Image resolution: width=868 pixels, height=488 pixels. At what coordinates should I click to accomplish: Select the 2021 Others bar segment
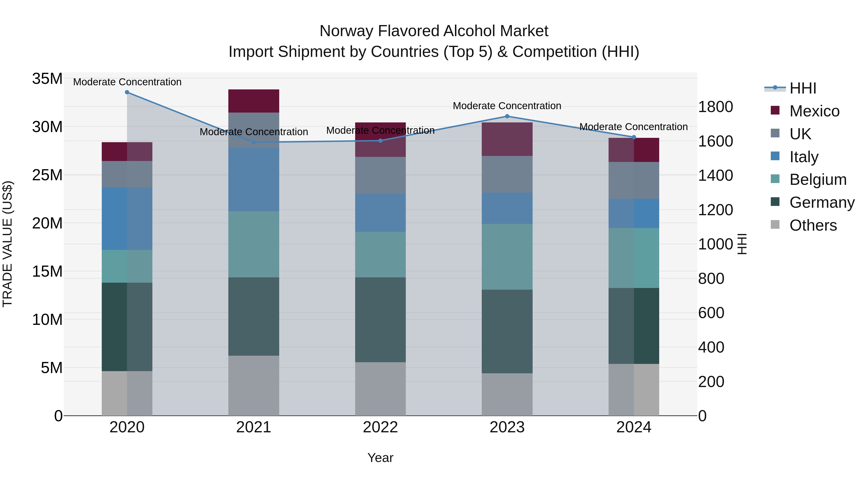[254, 386]
